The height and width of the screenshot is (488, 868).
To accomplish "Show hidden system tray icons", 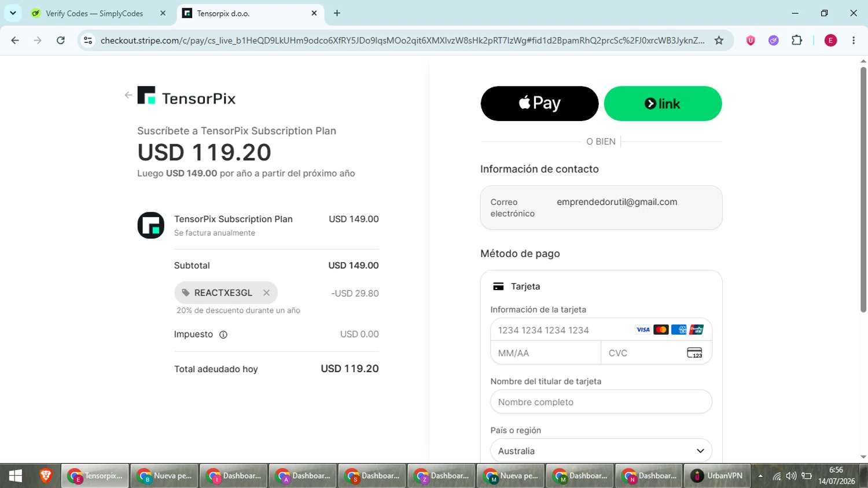I will click(x=760, y=476).
